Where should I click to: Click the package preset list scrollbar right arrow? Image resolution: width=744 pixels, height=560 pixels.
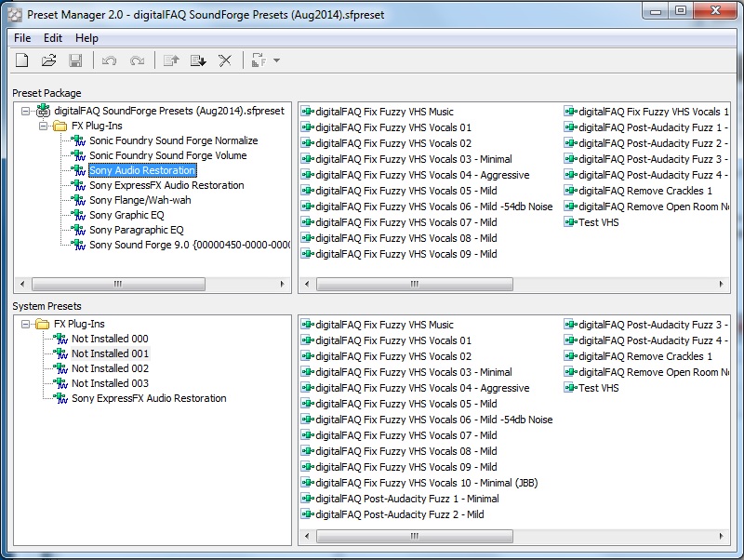pyautogui.click(x=722, y=285)
